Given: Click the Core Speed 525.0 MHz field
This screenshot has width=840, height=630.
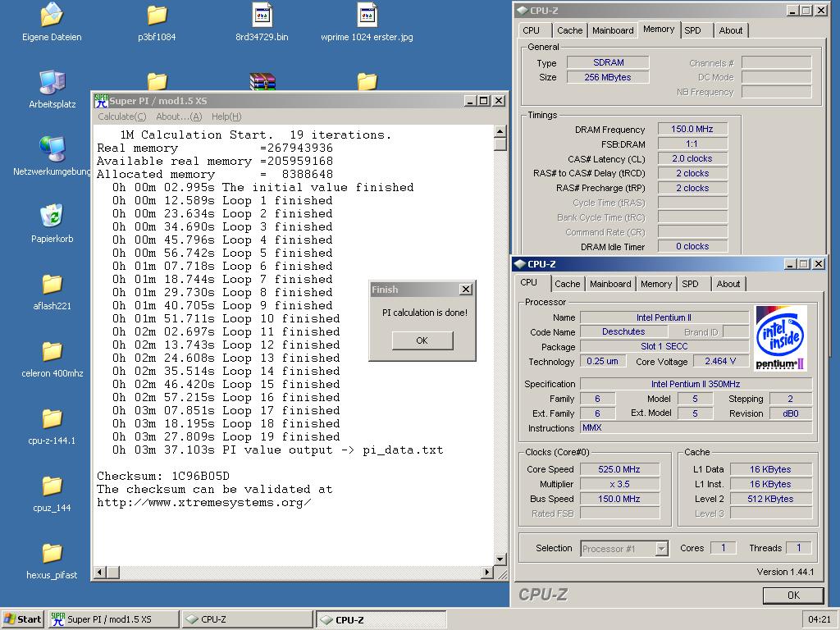Looking at the screenshot, I should [x=619, y=469].
